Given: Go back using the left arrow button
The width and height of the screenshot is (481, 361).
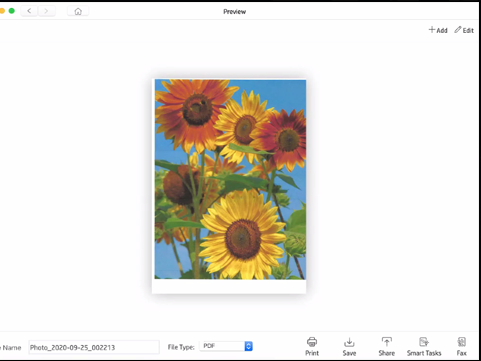Looking at the screenshot, I should pos(29,11).
